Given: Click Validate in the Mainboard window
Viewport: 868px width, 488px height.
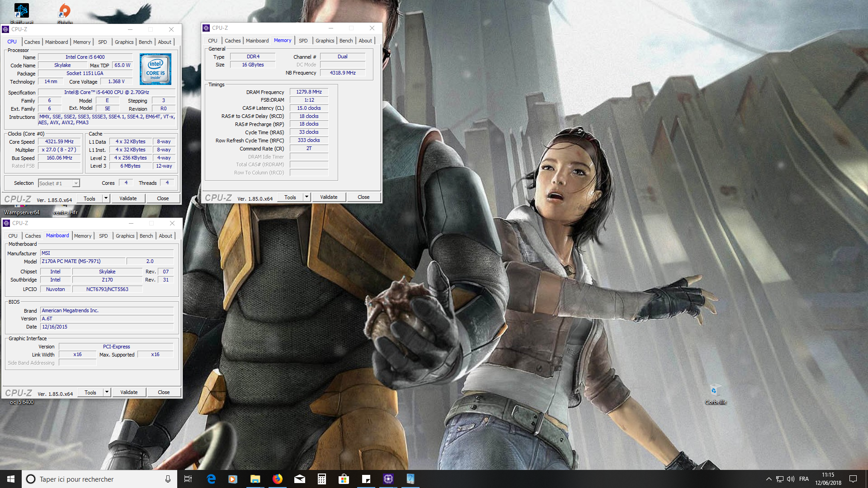Looking at the screenshot, I should click(x=129, y=392).
